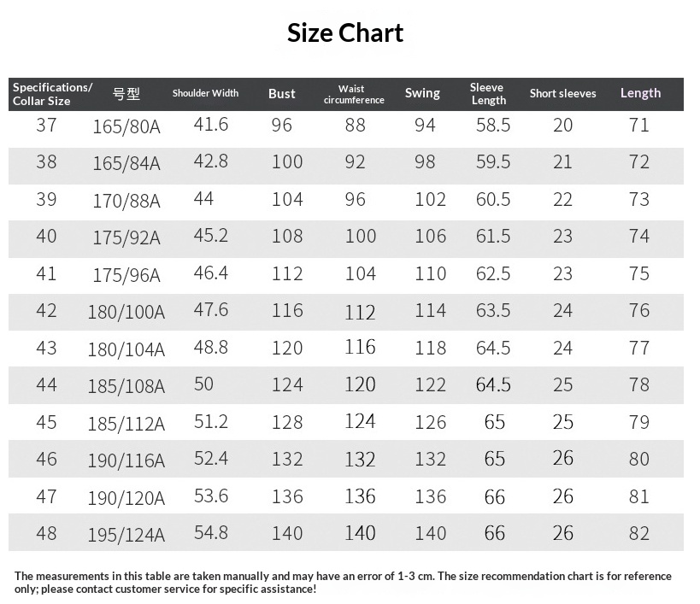
Task: Click the 195/124A size cell
Action: [126, 535]
